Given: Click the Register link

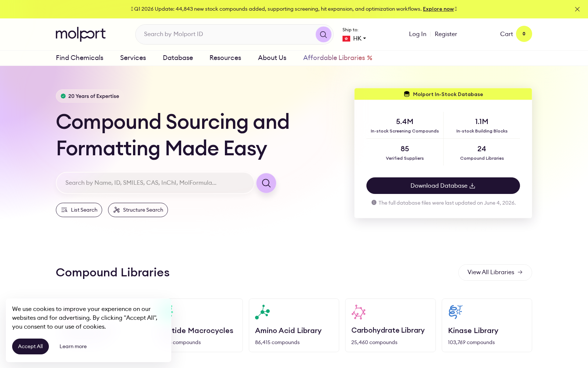Looking at the screenshot, I should coord(446,34).
